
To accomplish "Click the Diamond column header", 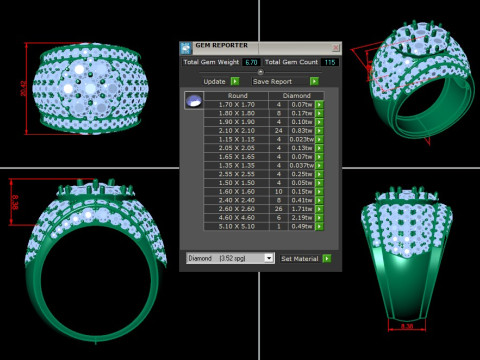I will coord(296,96).
